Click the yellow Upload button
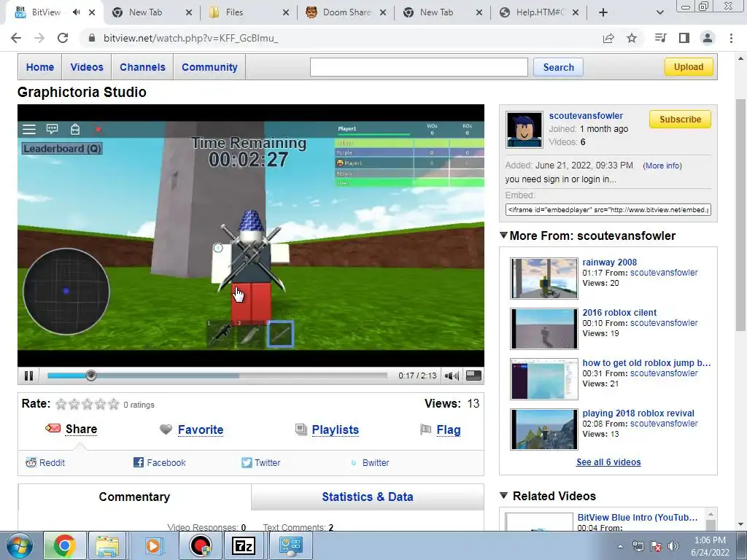747x560 pixels. [689, 66]
